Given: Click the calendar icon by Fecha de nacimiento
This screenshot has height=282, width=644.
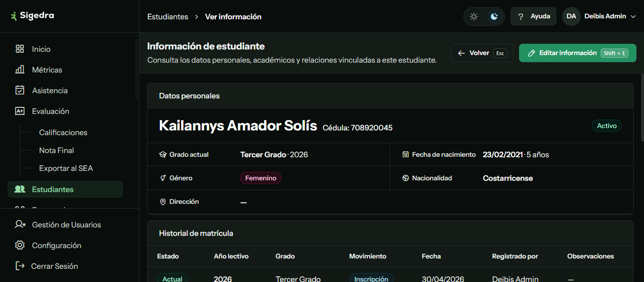Looking at the screenshot, I should point(405,154).
